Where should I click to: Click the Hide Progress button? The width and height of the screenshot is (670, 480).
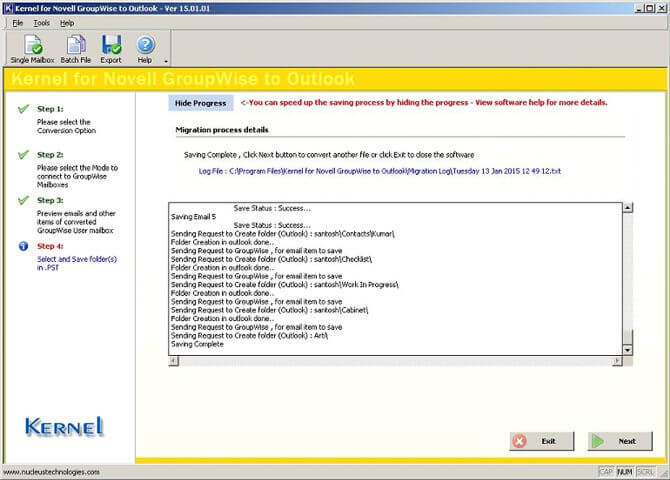click(x=200, y=103)
